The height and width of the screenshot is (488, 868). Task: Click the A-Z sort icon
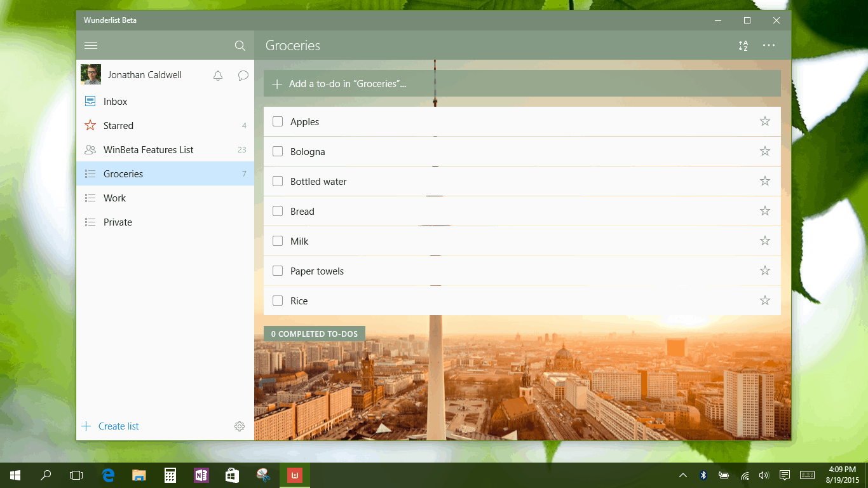pos(743,46)
